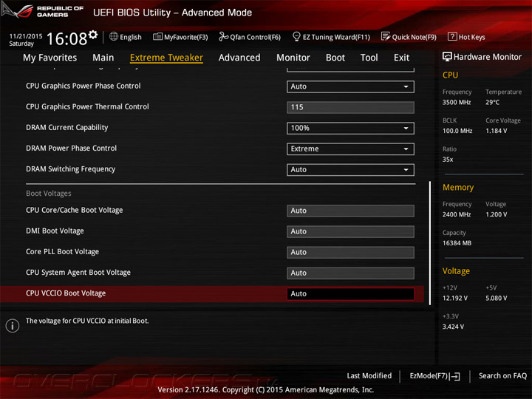Viewport: 532px width, 399px height.
Task: Click the Hot Keys question mark icon
Action: 452,36
